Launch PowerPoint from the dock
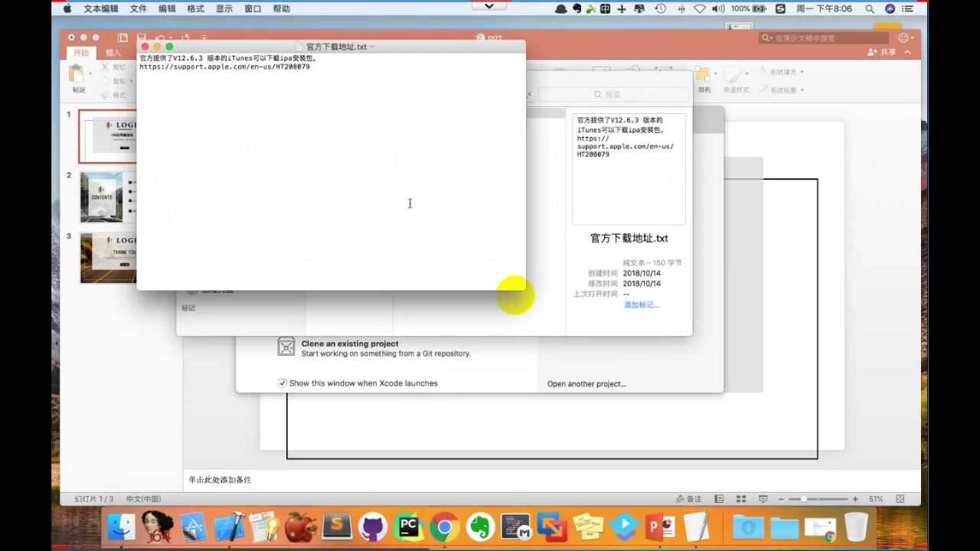This screenshot has width=980, height=551. coord(660,527)
